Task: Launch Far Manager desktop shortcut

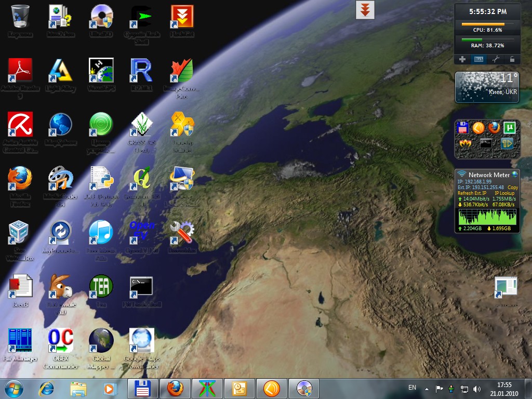Action: [x=20, y=341]
